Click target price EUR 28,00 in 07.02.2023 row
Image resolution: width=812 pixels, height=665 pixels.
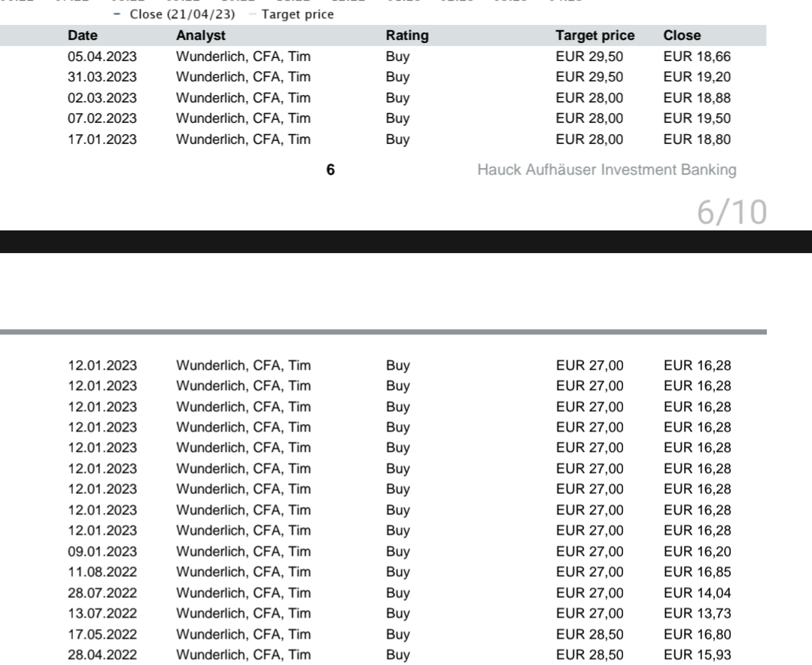click(x=589, y=118)
